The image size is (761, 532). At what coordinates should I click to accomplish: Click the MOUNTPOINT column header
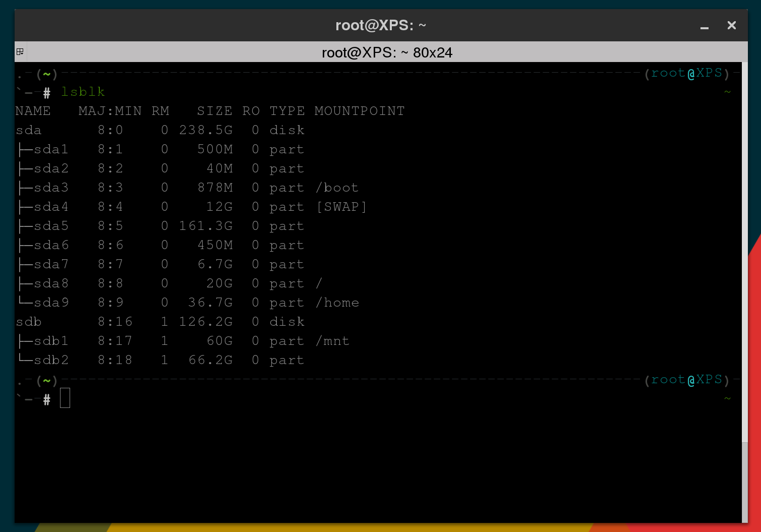360,111
